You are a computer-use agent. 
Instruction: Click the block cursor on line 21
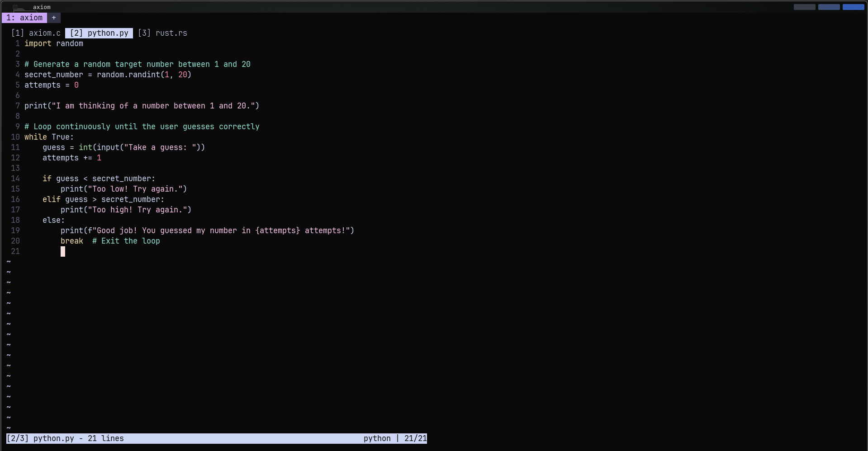click(x=63, y=252)
